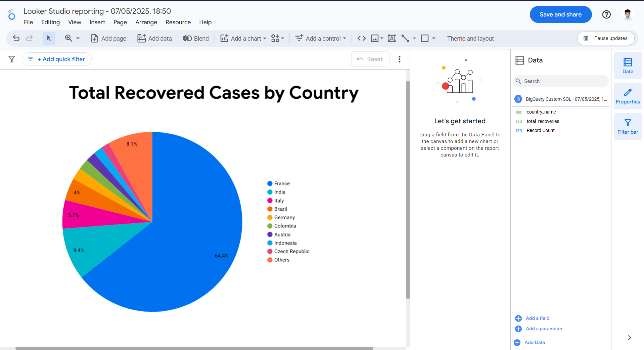
Task: Open the Properties panel icon
Action: (627, 96)
